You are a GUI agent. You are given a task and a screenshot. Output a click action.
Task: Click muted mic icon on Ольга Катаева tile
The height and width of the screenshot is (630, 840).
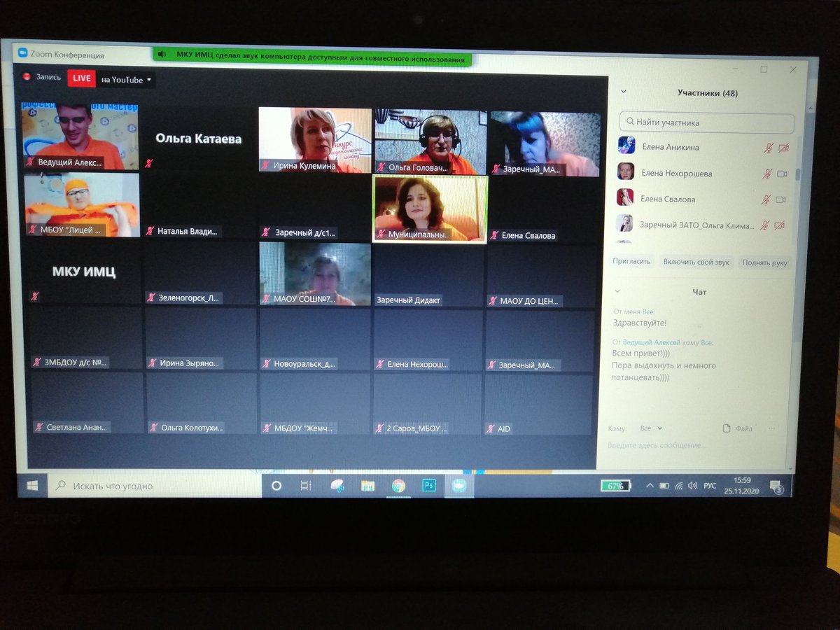[148, 163]
